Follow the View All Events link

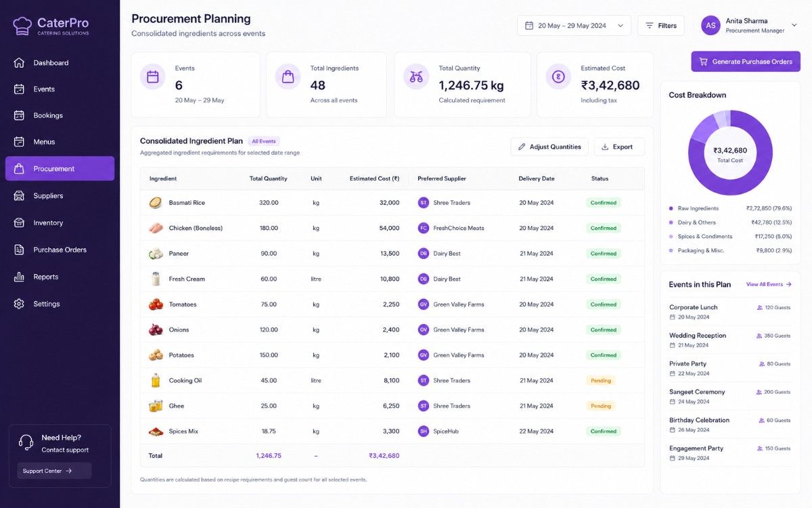point(769,285)
